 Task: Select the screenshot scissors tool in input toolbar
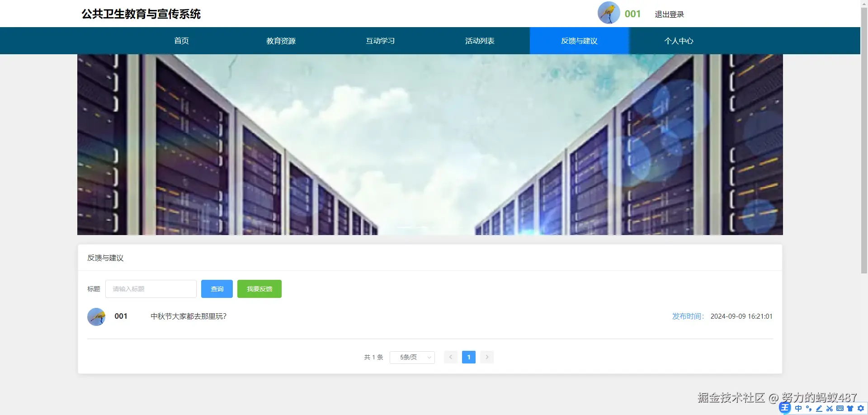(830, 408)
